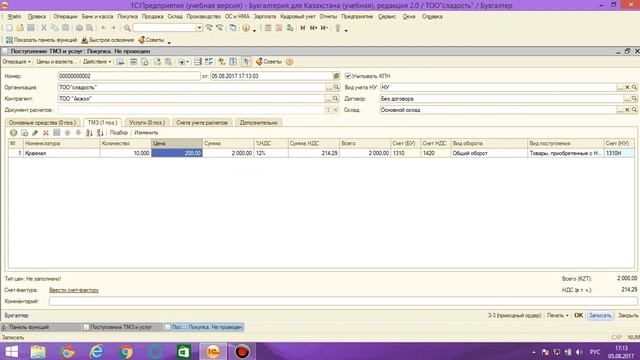Switch to Дополнительно tab
640x360 pixels.
(258, 122)
